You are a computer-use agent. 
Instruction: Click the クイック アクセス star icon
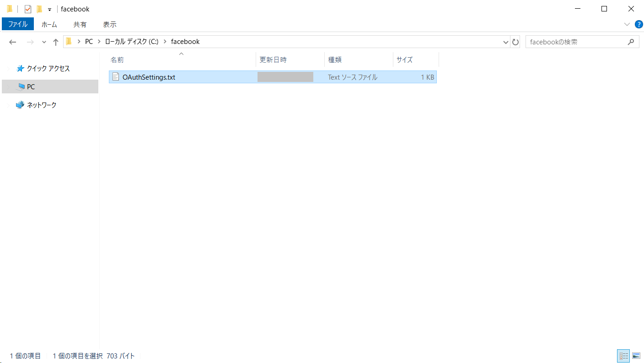(20, 68)
